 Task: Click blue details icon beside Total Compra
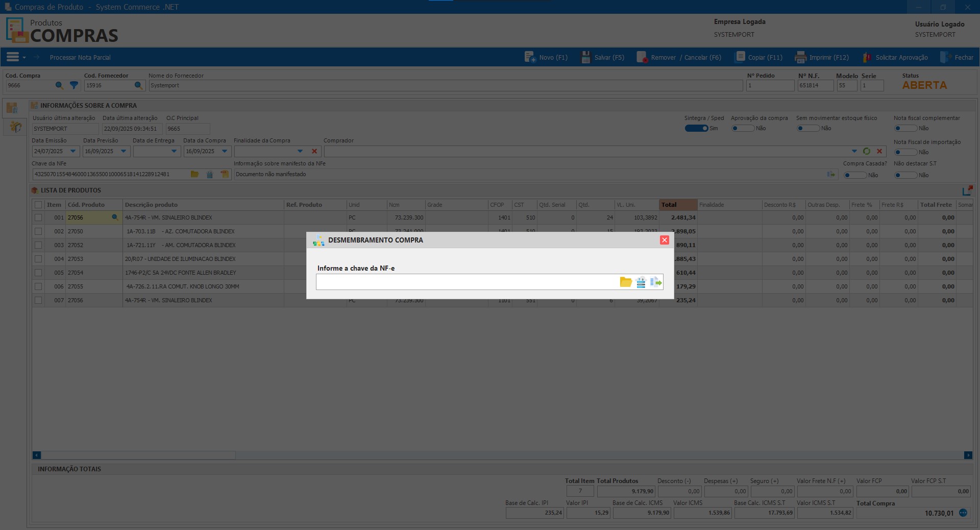click(x=963, y=513)
